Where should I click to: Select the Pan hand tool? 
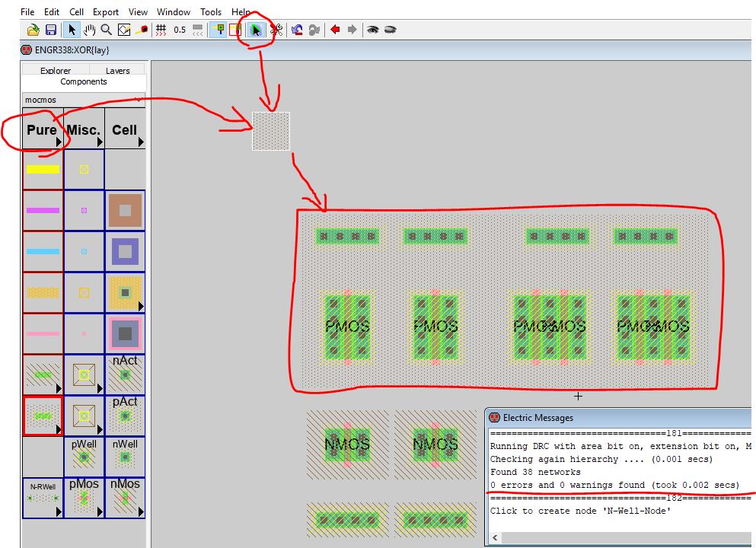89,30
